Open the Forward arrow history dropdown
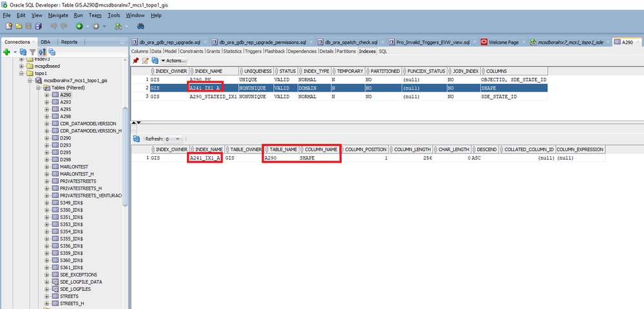Image resolution: width=644 pixels, height=309 pixels. [x=104, y=26]
